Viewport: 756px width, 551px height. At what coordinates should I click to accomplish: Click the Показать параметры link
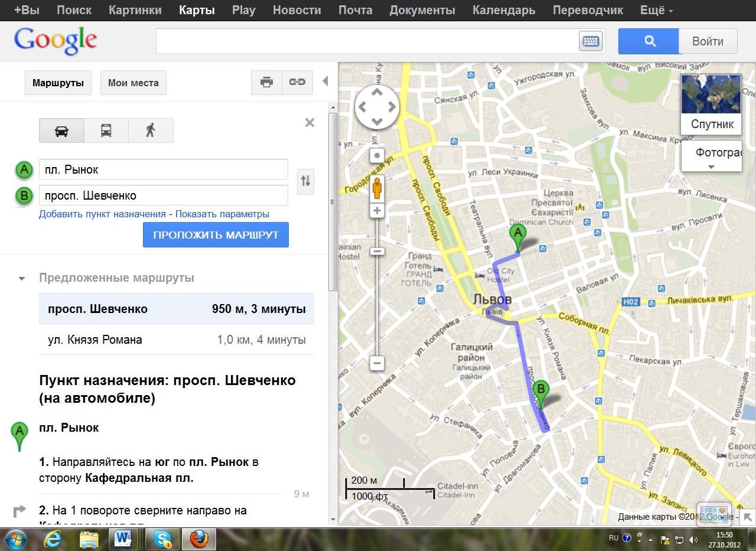222,214
